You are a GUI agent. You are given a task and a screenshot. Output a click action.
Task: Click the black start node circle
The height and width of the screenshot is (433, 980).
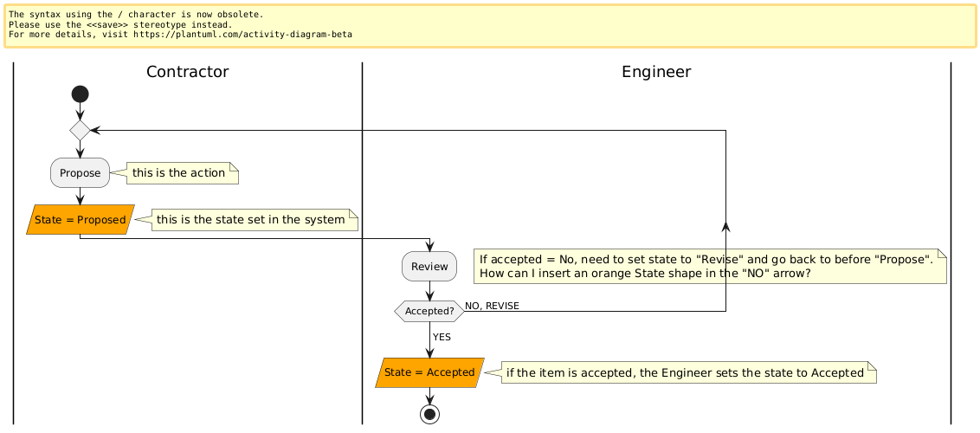click(x=80, y=94)
